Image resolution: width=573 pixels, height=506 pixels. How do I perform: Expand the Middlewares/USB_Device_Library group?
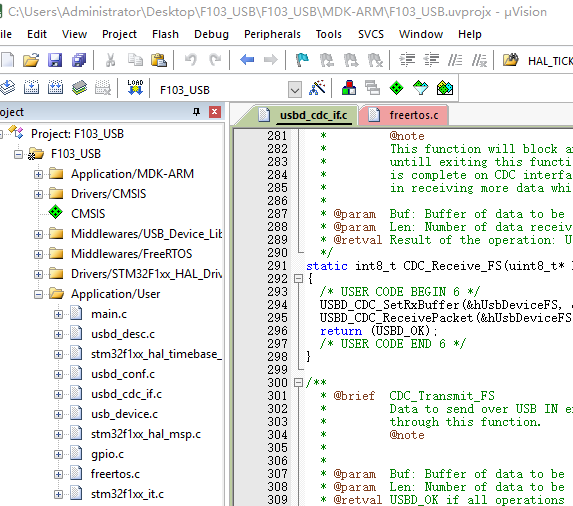point(38,234)
